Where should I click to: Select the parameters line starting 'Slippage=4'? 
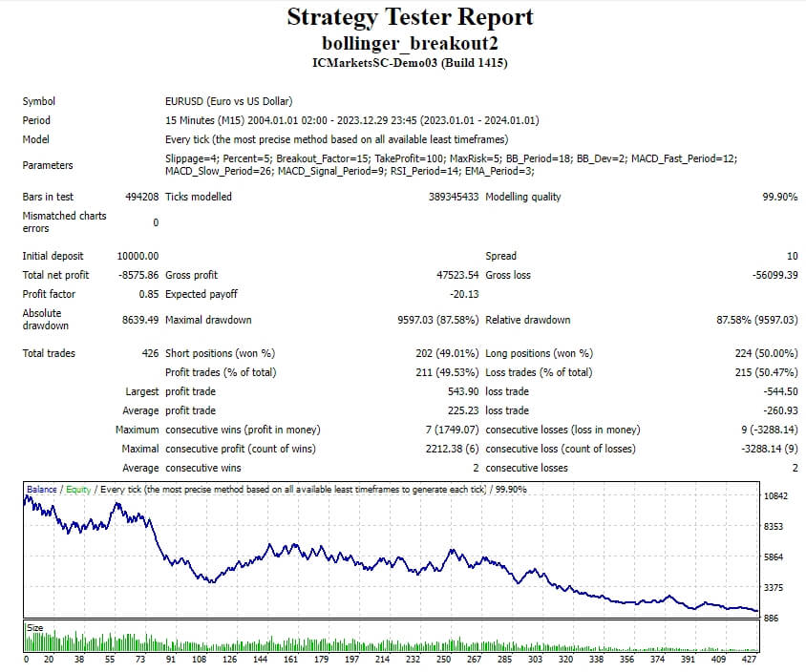[452, 165]
